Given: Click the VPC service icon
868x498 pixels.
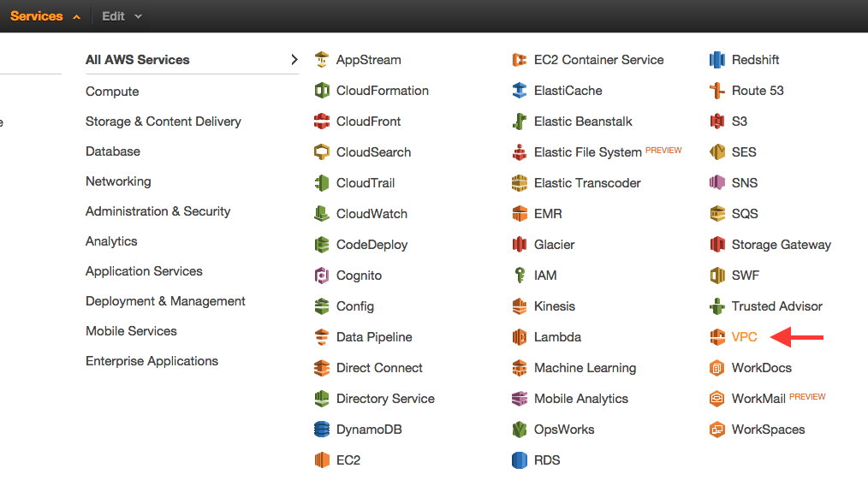Looking at the screenshot, I should click(x=716, y=337).
